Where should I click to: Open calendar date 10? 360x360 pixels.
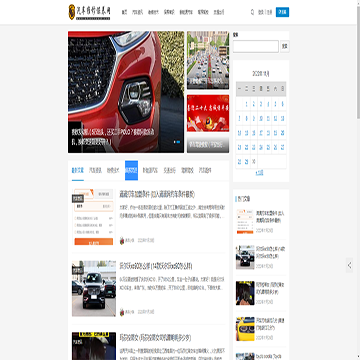point(261,118)
